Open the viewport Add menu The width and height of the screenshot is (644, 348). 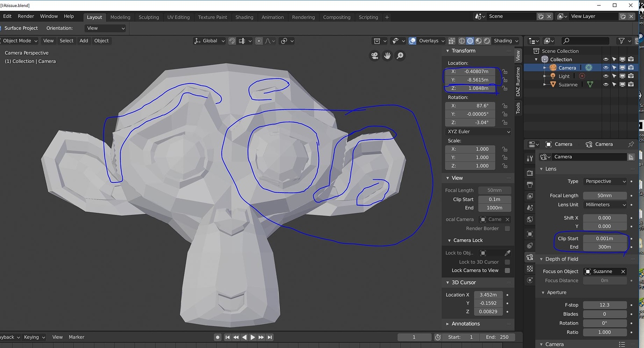(84, 41)
